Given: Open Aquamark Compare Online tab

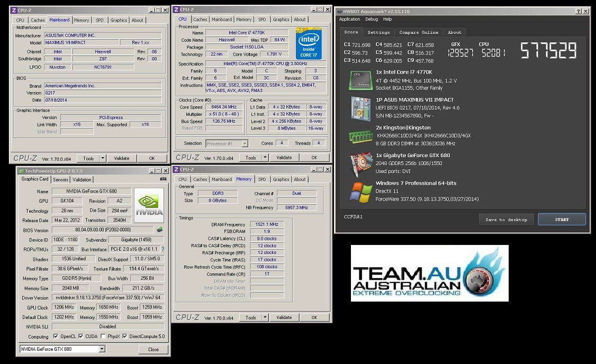Looking at the screenshot, I should click(x=419, y=32).
